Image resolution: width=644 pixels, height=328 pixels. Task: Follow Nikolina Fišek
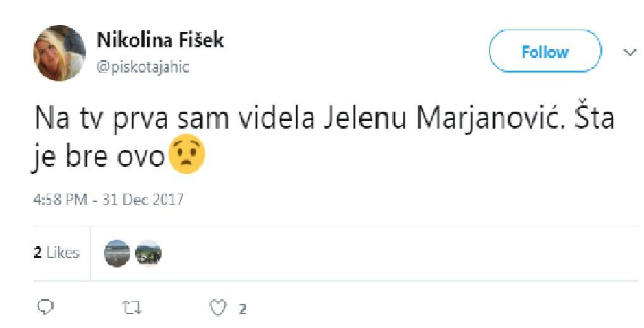(545, 52)
